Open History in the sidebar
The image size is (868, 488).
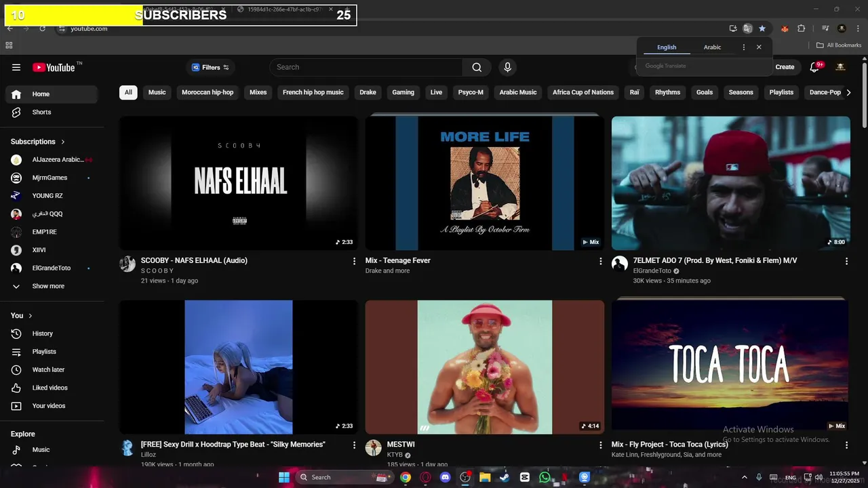(52, 333)
